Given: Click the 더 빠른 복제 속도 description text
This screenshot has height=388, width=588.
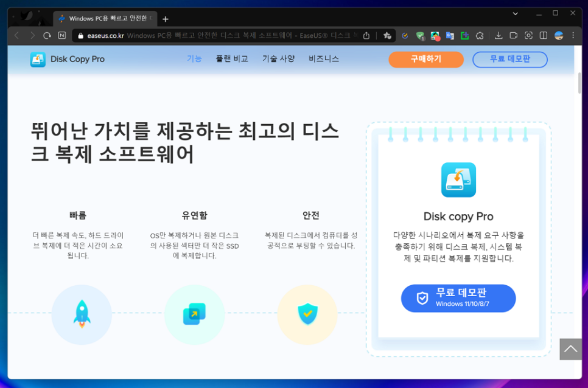Looking at the screenshot, I should click(x=78, y=246).
